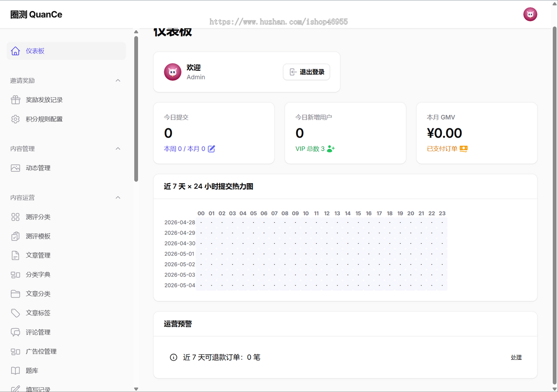Click the gear icon for 积分规则配置
The image size is (558, 392).
pos(15,119)
